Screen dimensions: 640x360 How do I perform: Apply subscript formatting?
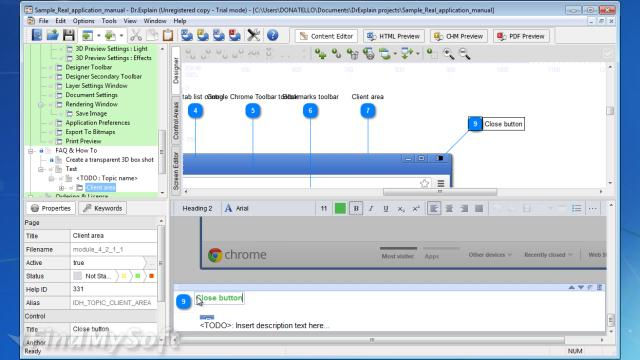[x=401, y=209]
